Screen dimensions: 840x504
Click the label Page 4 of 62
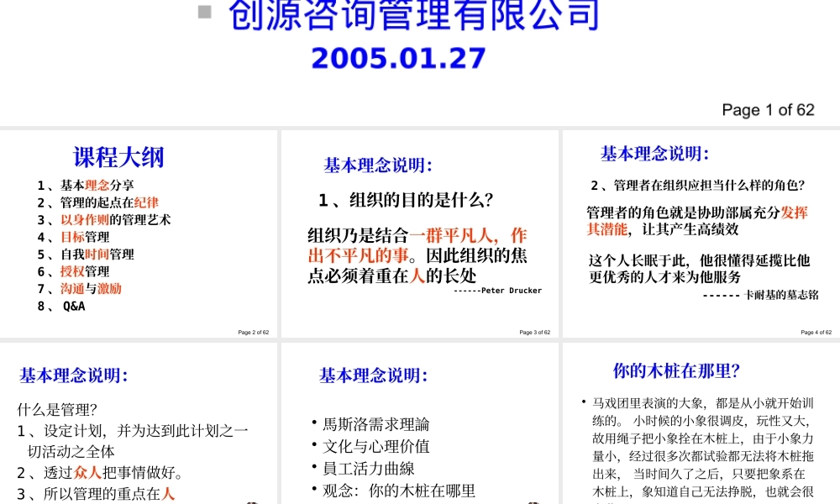pyautogui.click(x=816, y=332)
